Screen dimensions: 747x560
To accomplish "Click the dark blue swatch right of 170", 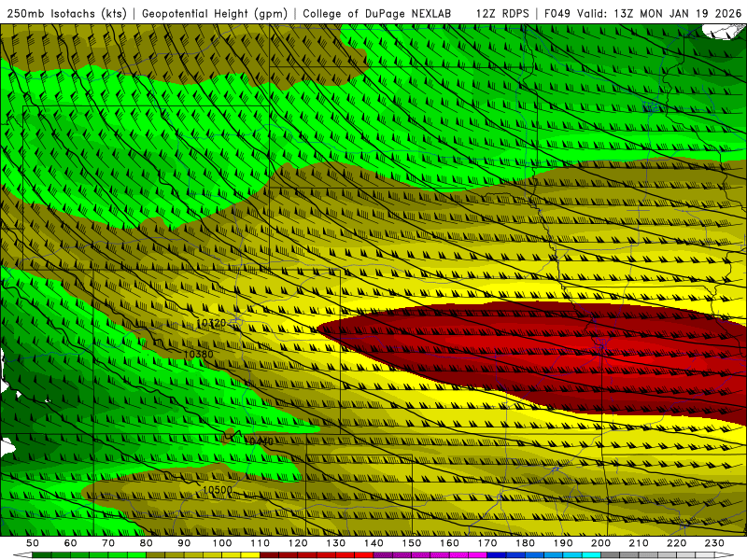I will click(497, 555).
